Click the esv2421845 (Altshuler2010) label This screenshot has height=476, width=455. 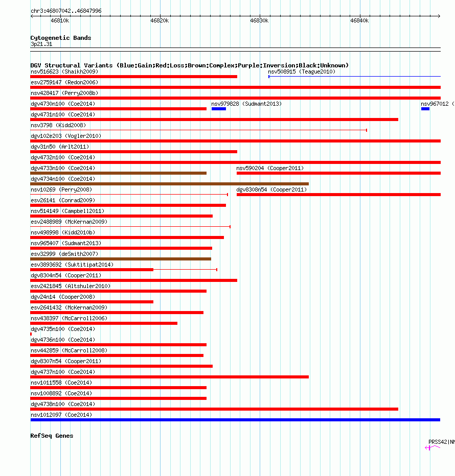pyautogui.click(x=71, y=286)
